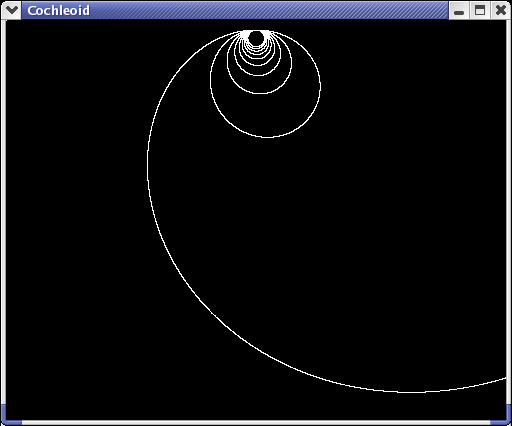
Task: Click the dark center hole of the spiral
Action: pyautogui.click(x=256, y=38)
